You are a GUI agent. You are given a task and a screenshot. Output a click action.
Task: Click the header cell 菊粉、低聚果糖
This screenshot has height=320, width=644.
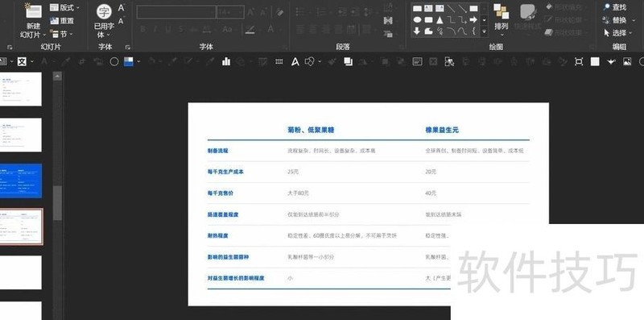click(311, 130)
